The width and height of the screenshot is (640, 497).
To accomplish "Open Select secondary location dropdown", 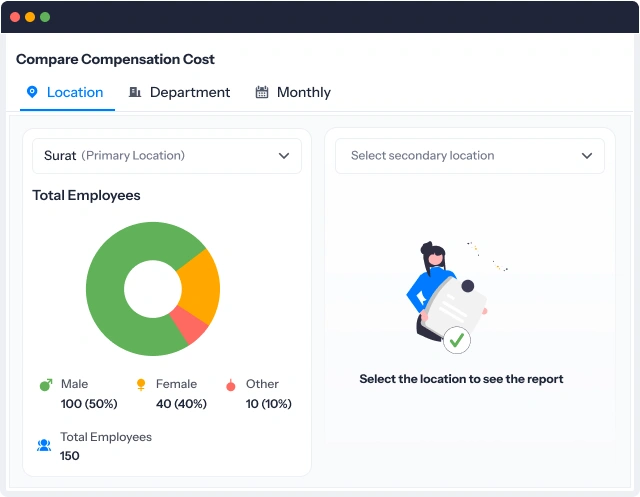I will (470, 156).
